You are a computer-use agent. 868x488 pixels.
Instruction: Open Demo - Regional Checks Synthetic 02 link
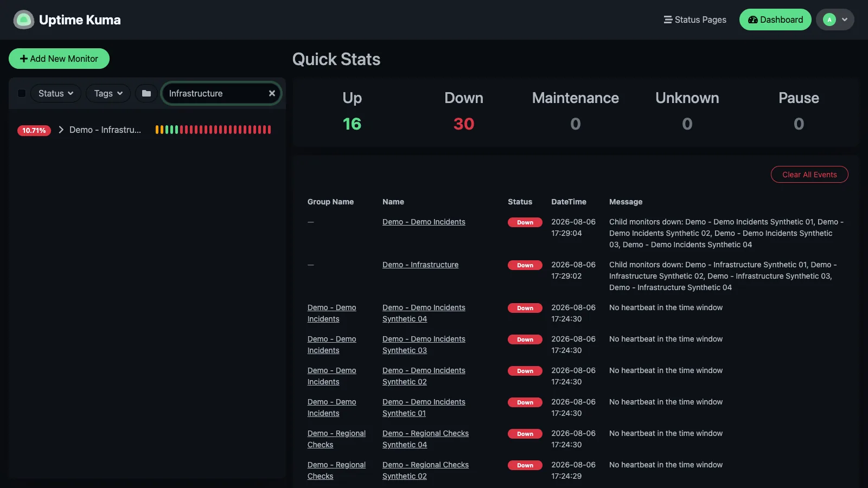pos(425,471)
